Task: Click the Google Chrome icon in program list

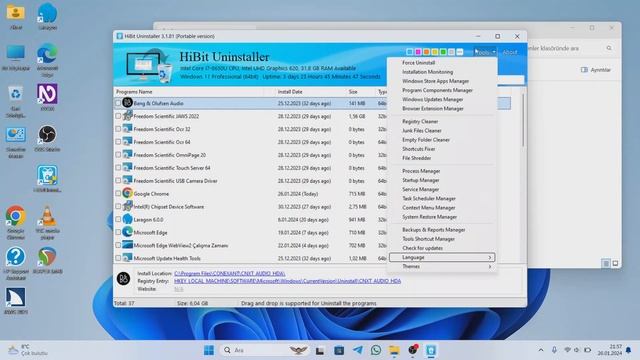Action: pyautogui.click(x=127, y=193)
